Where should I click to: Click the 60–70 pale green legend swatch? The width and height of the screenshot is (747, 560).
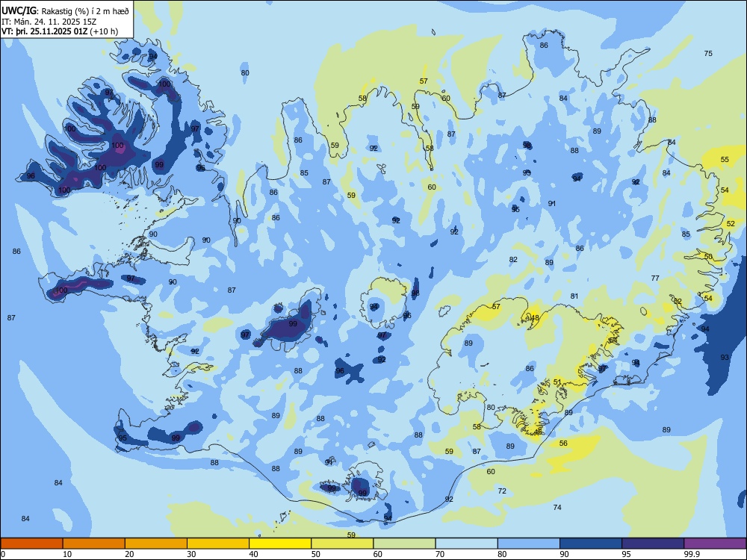[x=404, y=544]
